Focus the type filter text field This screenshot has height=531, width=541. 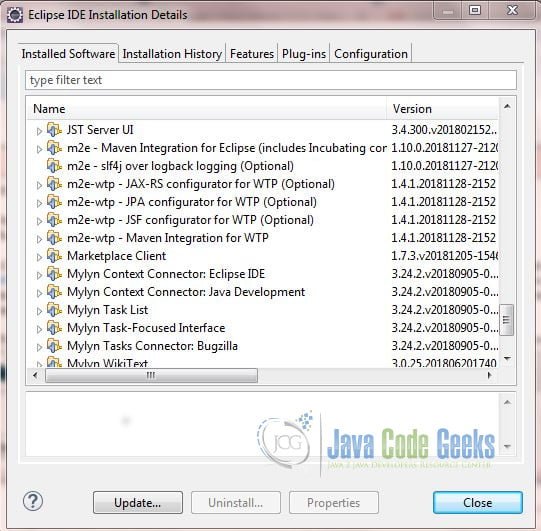[x=270, y=80]
